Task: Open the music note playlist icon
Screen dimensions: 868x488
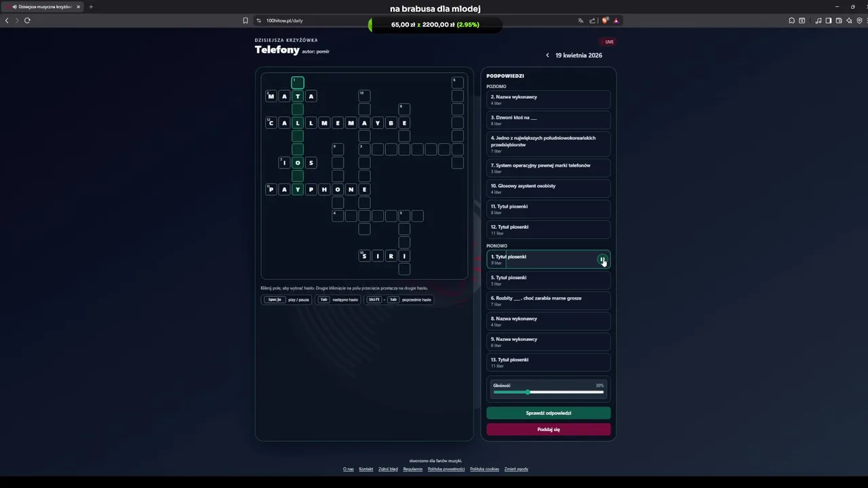Action: (818, 20)
